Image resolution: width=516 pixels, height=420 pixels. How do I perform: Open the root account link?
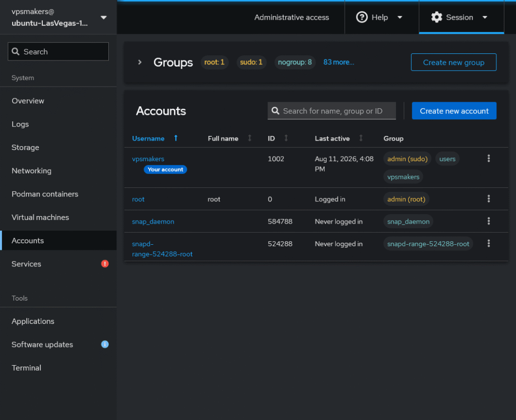138,199
